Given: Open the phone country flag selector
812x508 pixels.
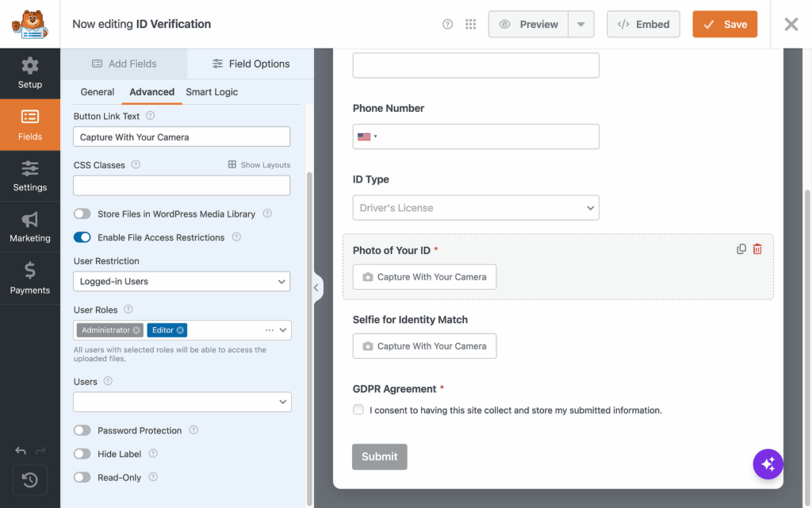Looking at the screenshot, I should click(367, 137).
